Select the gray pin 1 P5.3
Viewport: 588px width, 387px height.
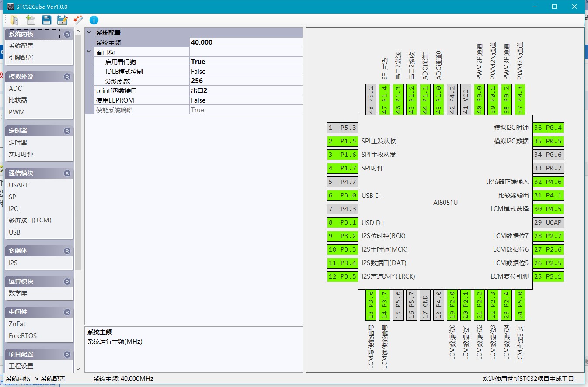coord(342,128)
